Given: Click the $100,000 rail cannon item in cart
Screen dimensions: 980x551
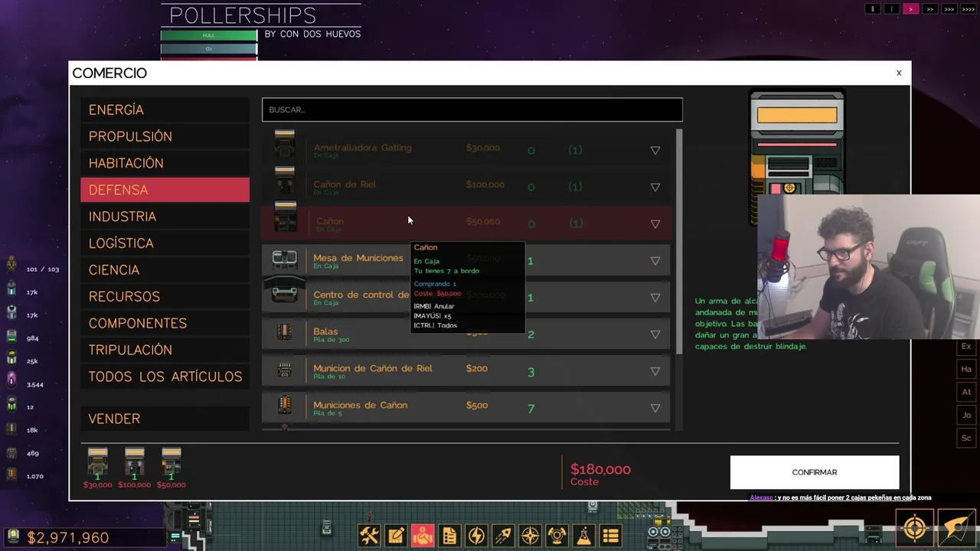Looking at the screenshot, I should 134,468.
